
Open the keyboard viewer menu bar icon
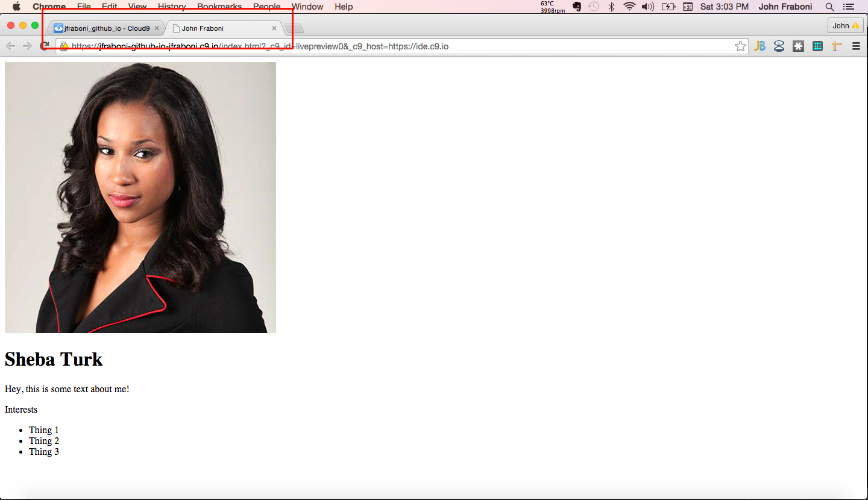coord(688,7)
